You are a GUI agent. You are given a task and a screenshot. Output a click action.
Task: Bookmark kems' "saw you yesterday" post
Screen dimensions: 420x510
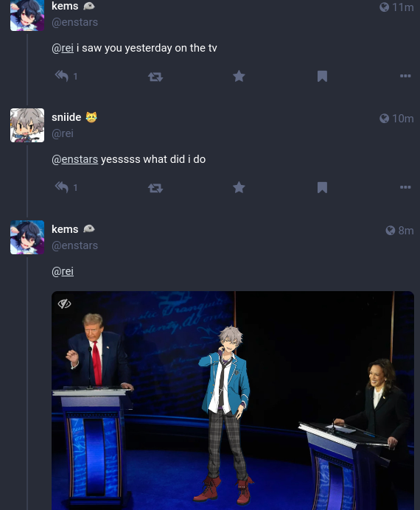pos(322,76)
